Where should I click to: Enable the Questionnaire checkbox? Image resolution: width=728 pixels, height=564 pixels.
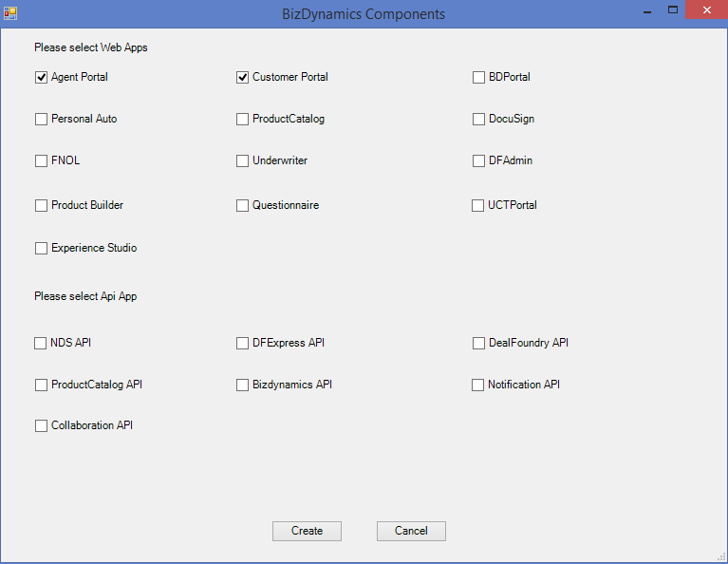(242, 205)
